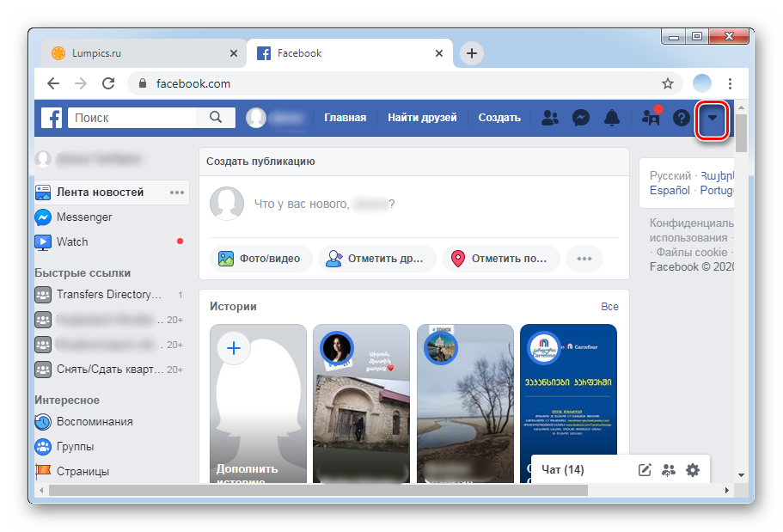Expand more post options ellipsis button
783x532 pixels.
(x=584, y=258)
